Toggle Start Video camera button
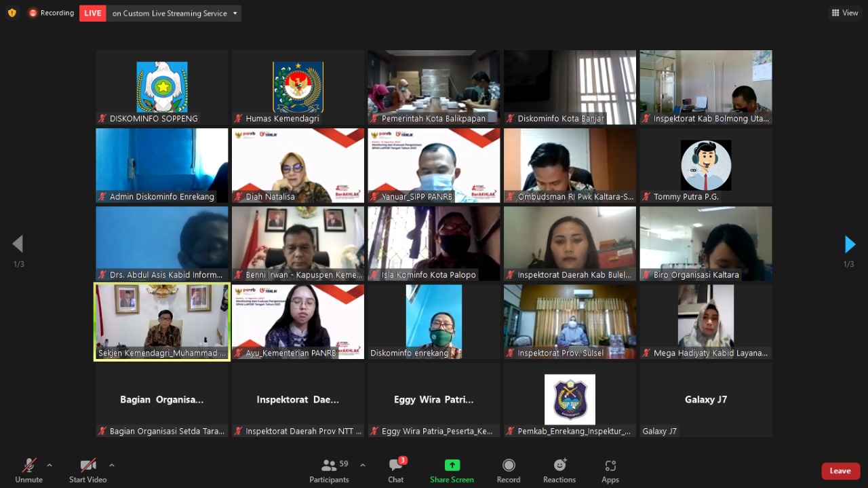 pyautogui.click(x=87, y=466)
